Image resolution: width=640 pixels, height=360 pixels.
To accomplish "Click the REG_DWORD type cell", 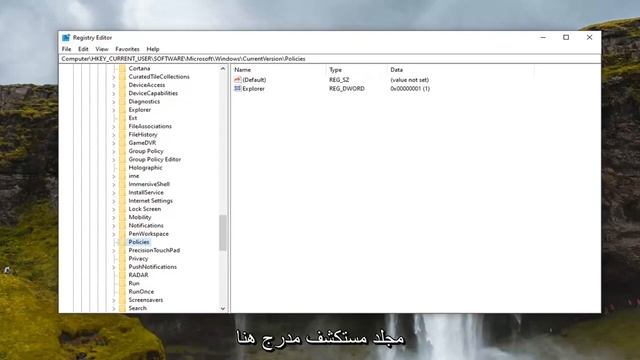I will pos(347,89).
